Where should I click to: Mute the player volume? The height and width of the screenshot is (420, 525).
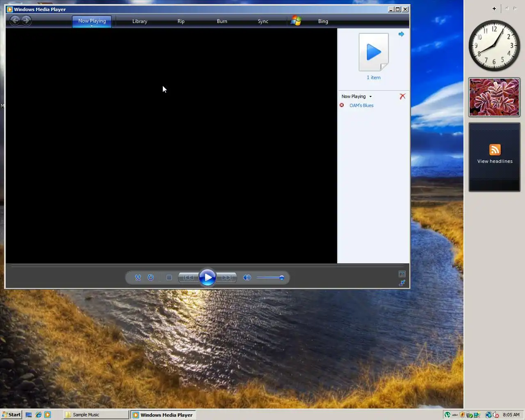pos(247,278)
